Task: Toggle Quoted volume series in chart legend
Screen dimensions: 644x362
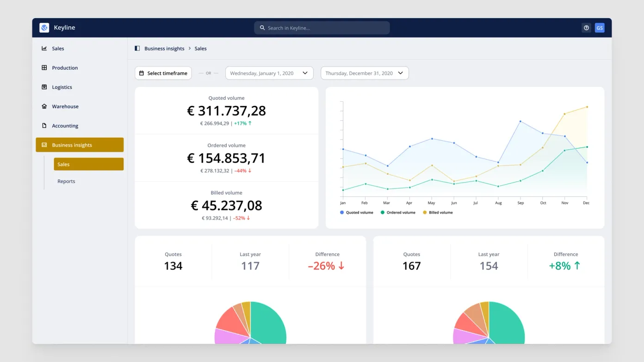Action: click(x=357, y=213)
